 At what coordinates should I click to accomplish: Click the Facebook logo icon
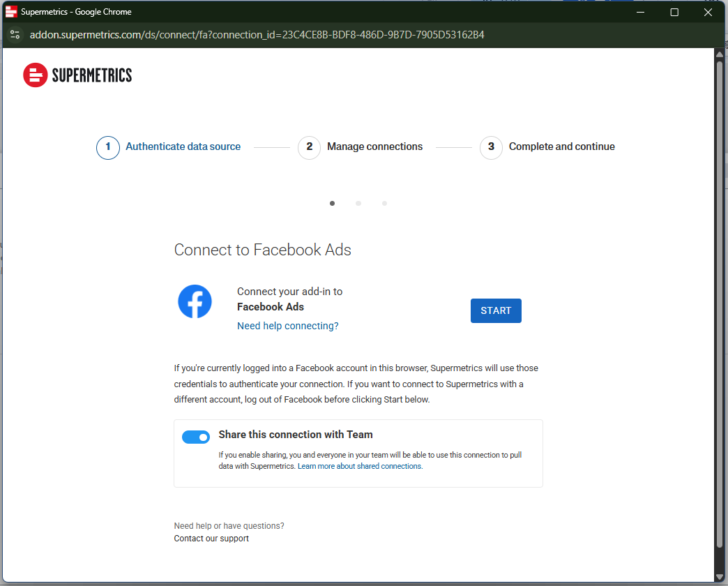click(195, 302)
